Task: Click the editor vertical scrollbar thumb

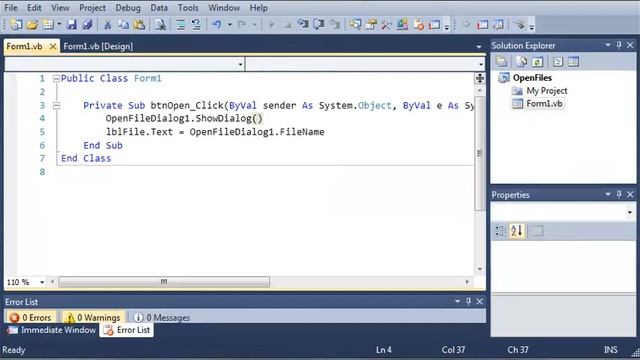Action: pos(480,153)
